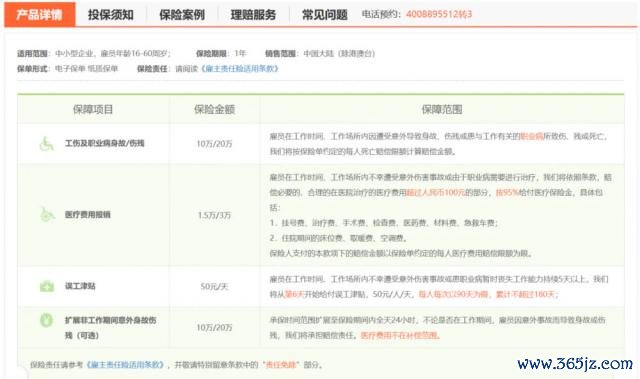Click the 1.5万/3万 insurance amount
The height and width of the screenshot is (379, 640).
(x=214, y=215)
